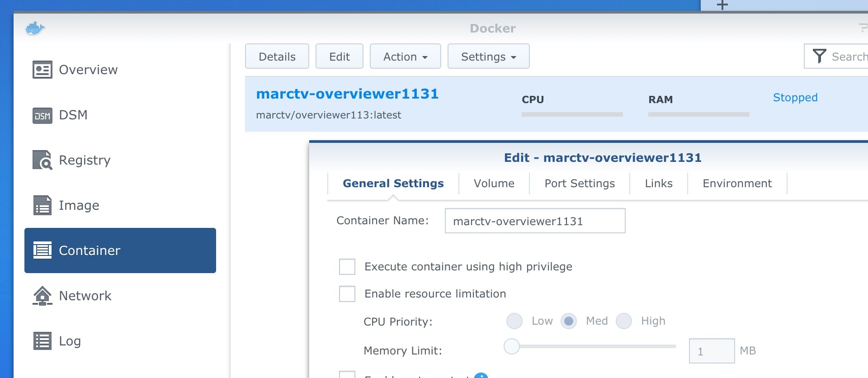Click the Stopped status text
Viewport: 868px width, 378px height.
click(x=795, y=97)
